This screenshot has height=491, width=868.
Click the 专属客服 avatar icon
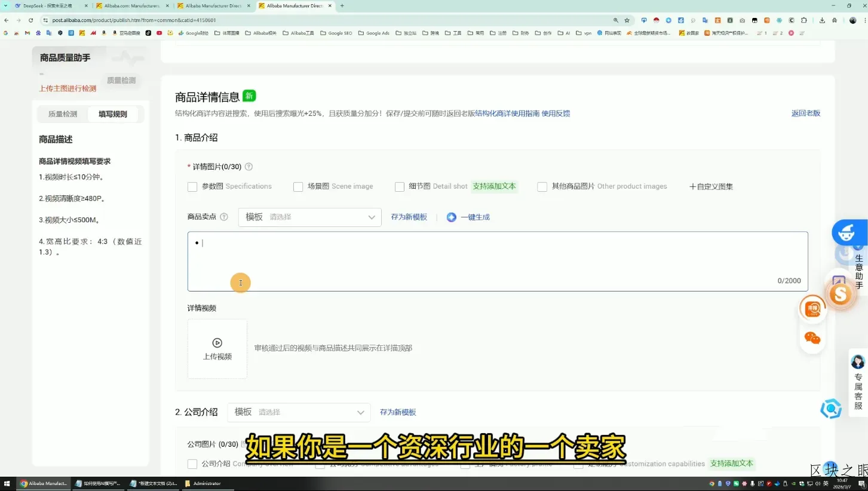pyautogui.click(x=858, y=362)
